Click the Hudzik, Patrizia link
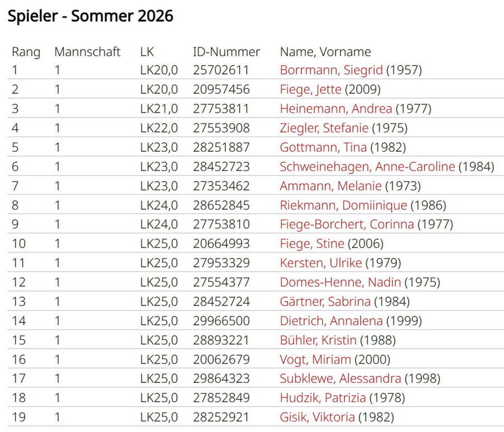This screenshot has width=504, height=432. click(x=323, y=398)
